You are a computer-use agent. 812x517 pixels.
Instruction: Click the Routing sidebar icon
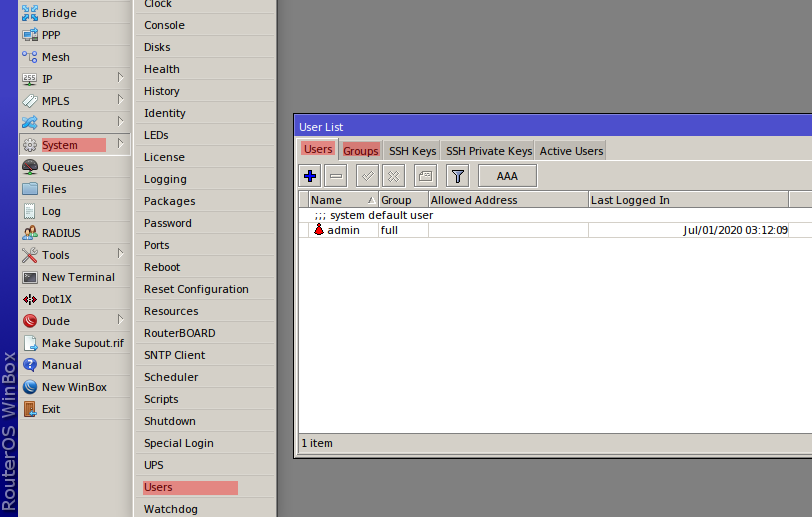30,123
